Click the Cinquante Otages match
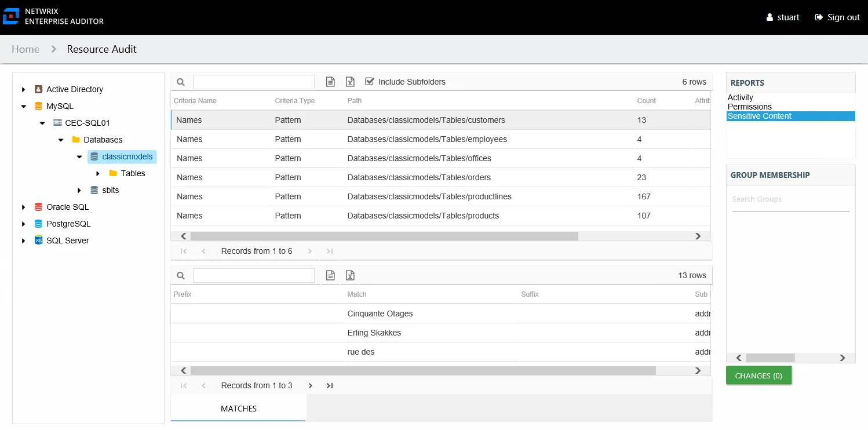Viewport: 868px width, 430px height. (380, 314)
